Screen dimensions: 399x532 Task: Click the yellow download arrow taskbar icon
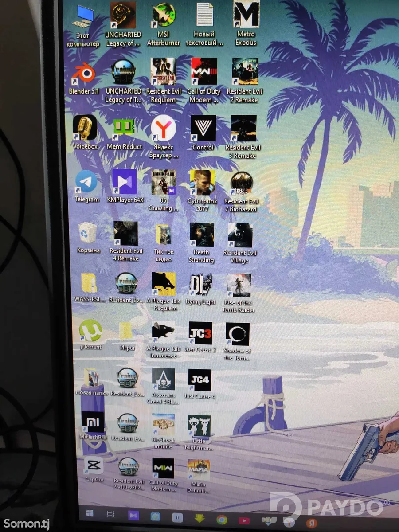(x=199, y=519)
